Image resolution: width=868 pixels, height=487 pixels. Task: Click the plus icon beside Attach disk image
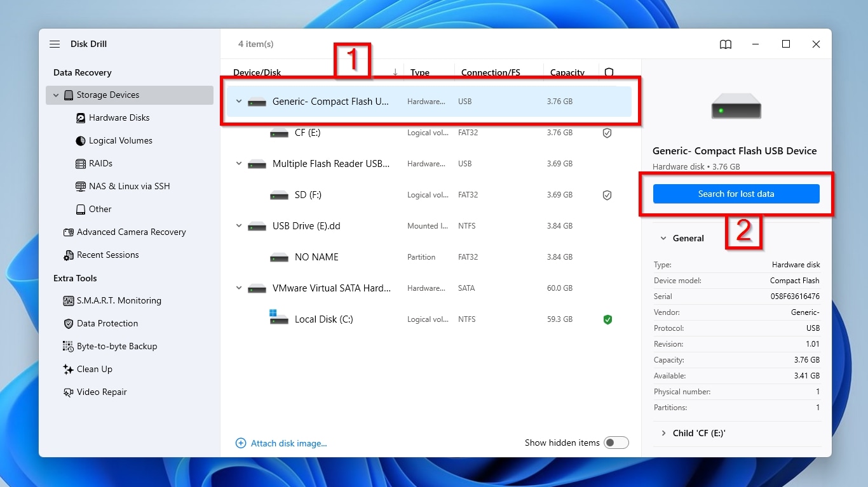tap(241, 443)
